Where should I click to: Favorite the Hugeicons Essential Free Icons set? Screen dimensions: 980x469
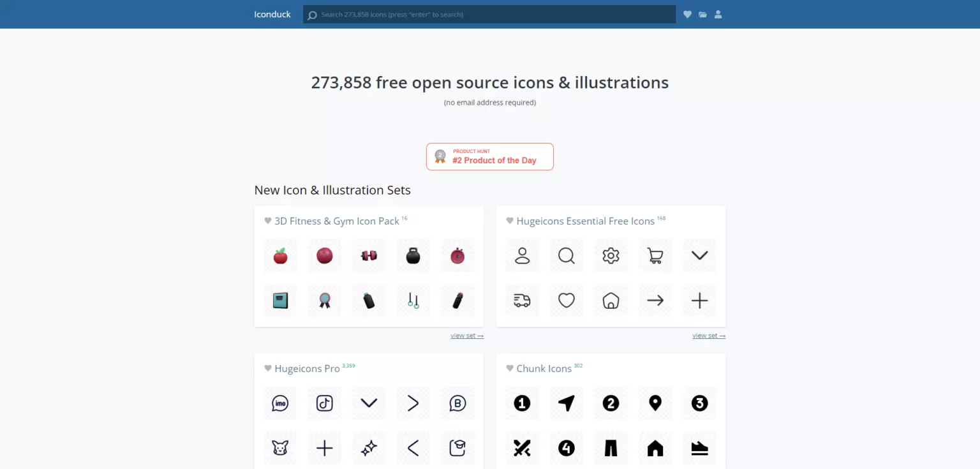pos(510,221)
